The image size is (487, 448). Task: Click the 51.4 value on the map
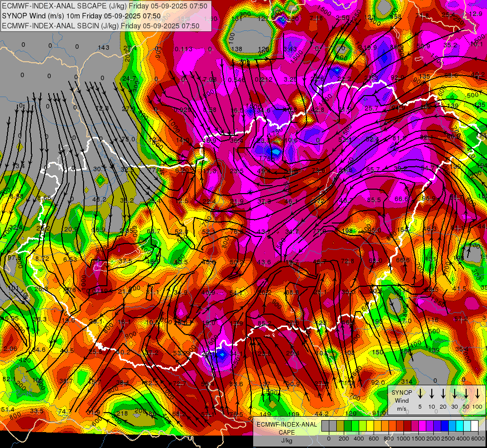pyautogui.click(x=7, y=410)
